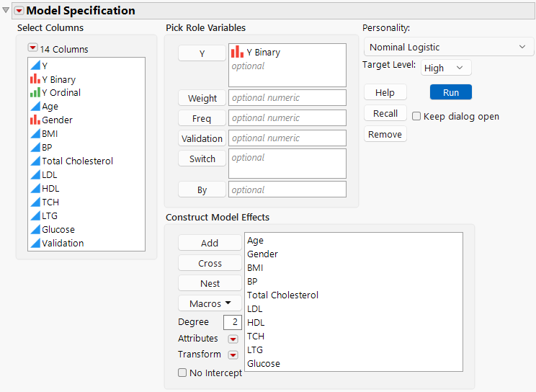Screen dimensions: 536x392
Task: Click the continuous icon next to Age
Action: pyautogui.click(x=35, y=107)
